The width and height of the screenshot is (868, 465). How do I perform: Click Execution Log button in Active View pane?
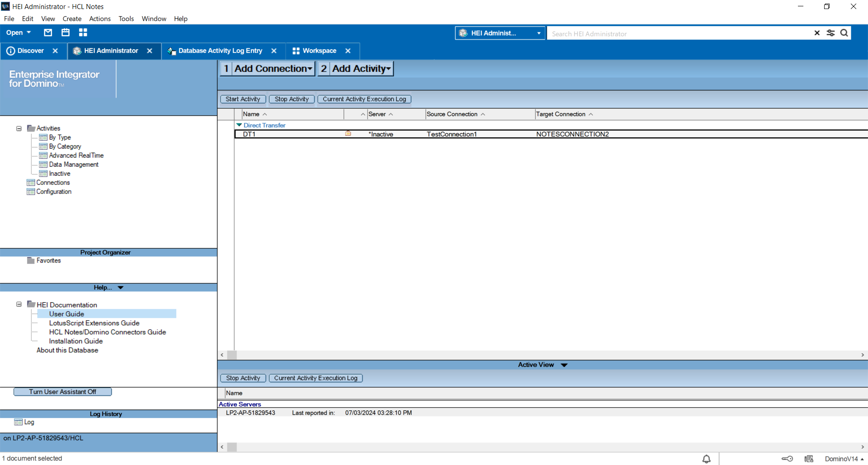click(316, 378)
